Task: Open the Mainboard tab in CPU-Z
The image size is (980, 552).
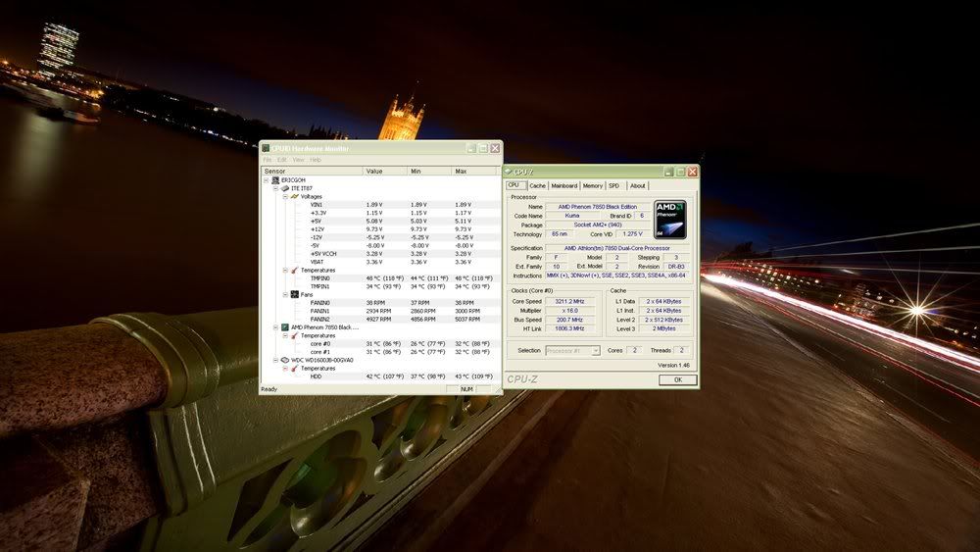Action: coord(563,185)
